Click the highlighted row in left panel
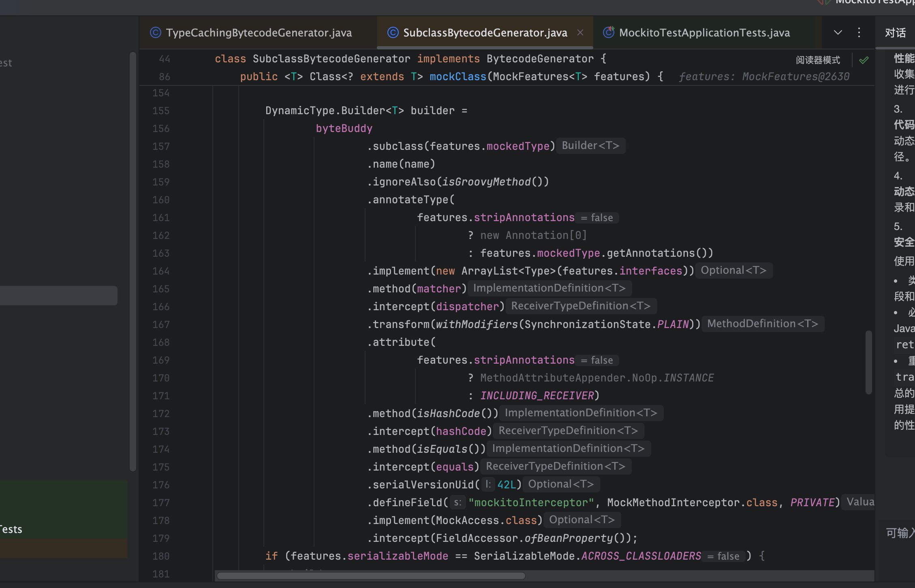The width and height of the screenshot is (915, 588). [59, 296]
